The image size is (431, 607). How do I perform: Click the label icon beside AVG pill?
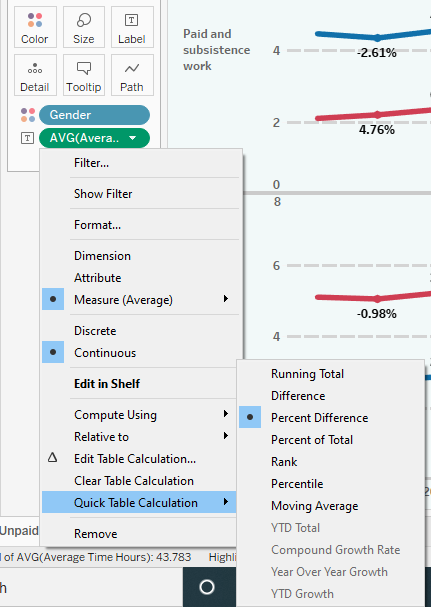(x=27, y=138)
